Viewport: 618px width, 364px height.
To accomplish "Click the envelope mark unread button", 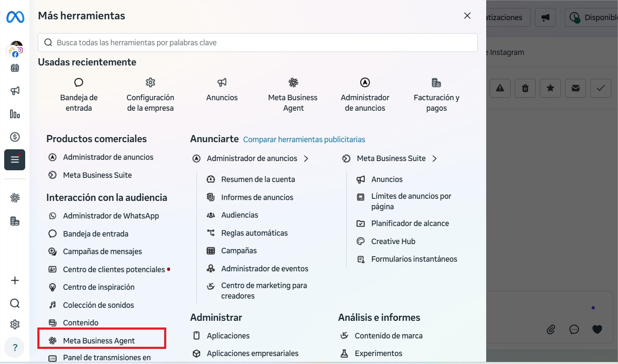I will tap(576, 88).
